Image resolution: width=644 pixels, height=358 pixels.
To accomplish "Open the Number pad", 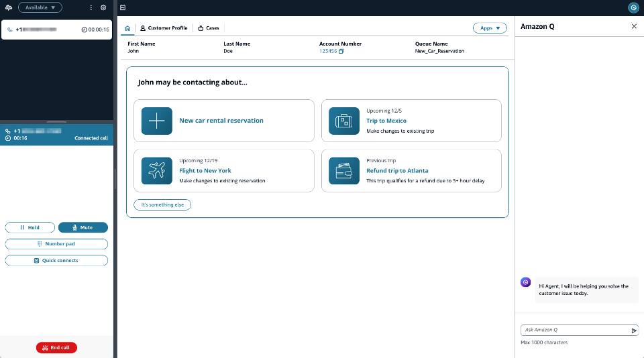I will pos(56,244).
